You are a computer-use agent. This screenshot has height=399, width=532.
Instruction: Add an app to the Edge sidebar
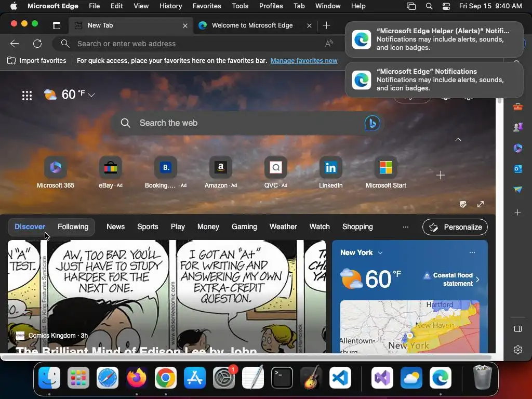[x=518, y=212]
